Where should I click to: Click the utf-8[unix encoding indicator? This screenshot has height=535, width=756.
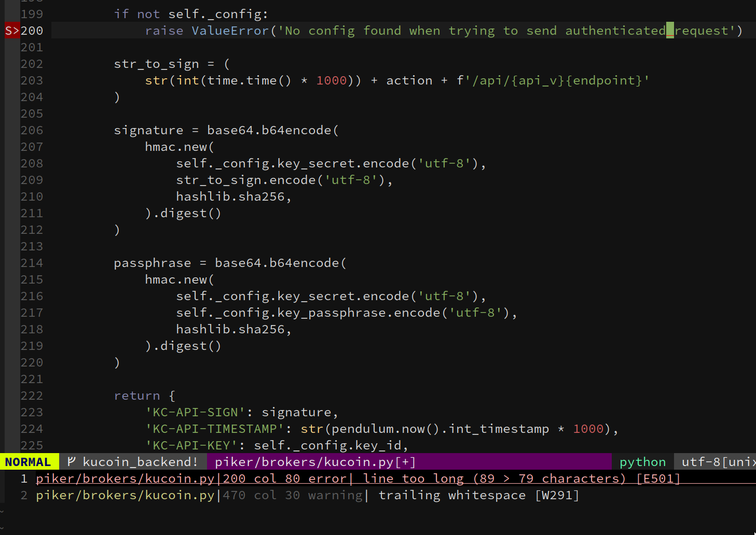719,461
